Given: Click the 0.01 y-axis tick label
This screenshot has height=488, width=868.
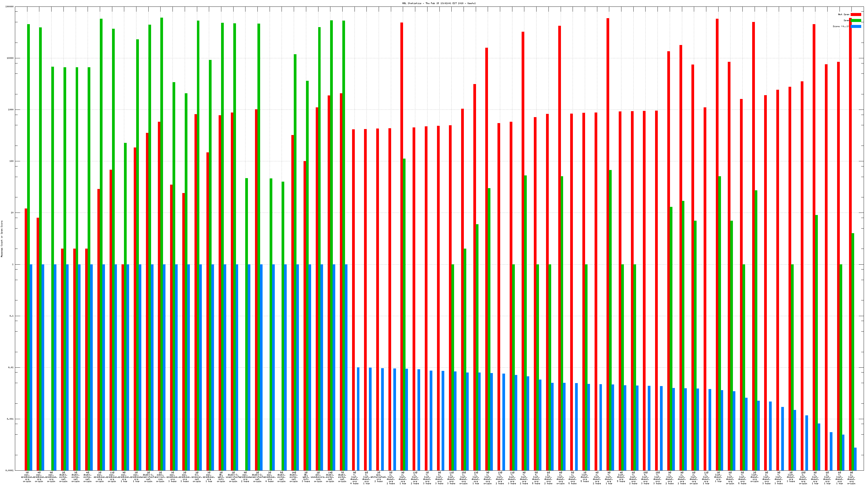Looking at the screenshot, I should point(11,367).
